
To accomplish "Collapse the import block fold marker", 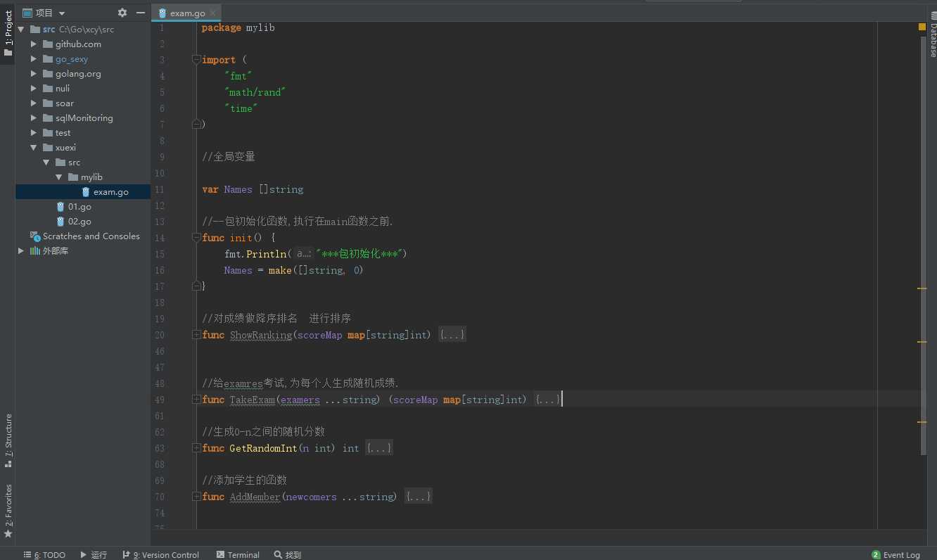I will point(196,60).
